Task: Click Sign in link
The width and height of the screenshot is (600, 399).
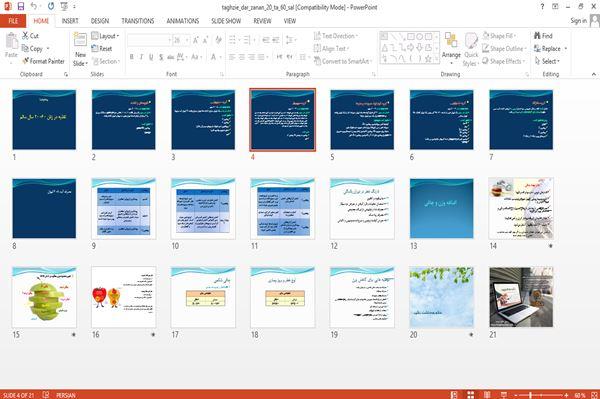Action: click(578, 21)
